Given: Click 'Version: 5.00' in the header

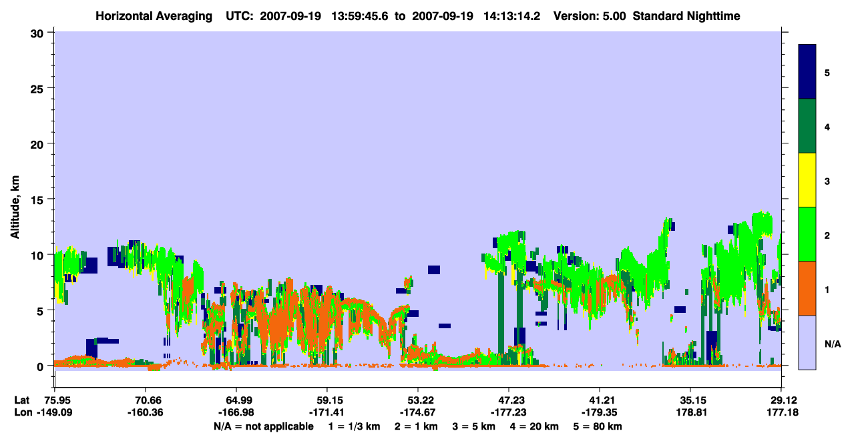Looking at the screenshot, I should [x=589, y=16].
